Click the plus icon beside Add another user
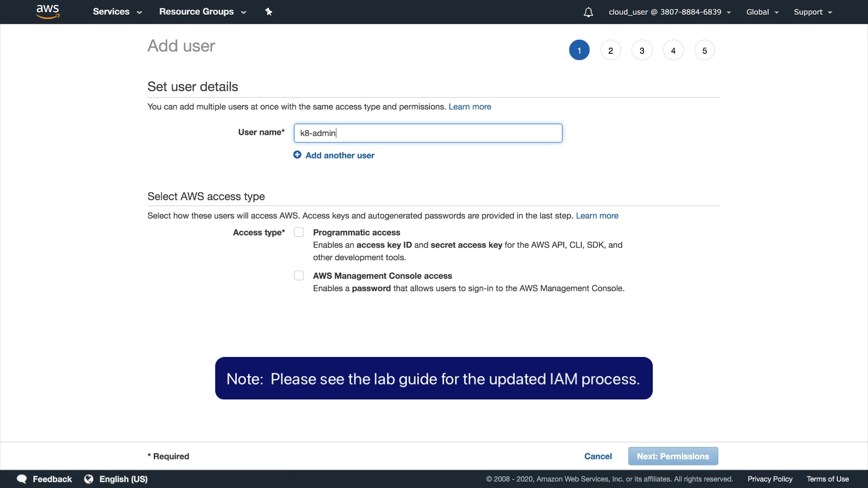The height and width of the screenshot is (488, 868). click(x=297, y=155)
